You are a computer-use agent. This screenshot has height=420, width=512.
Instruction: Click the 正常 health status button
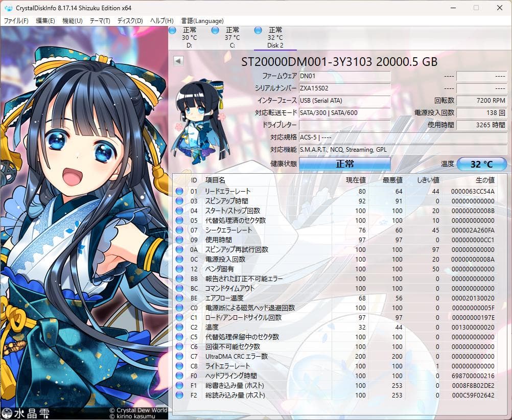[344, 164]
